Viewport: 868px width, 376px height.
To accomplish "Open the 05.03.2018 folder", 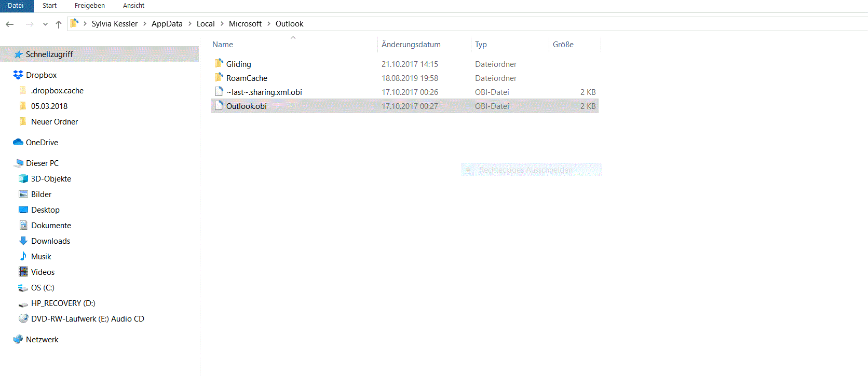I will pyautogui.click(x=49, y=106).
